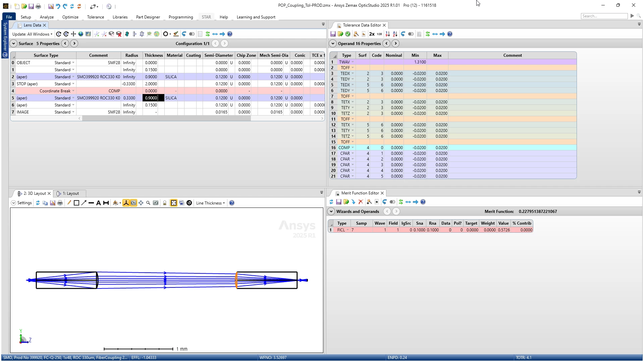Click Save icon in Merit Function Editor toolbar
The image size is (644, 362).
[339, 202]
